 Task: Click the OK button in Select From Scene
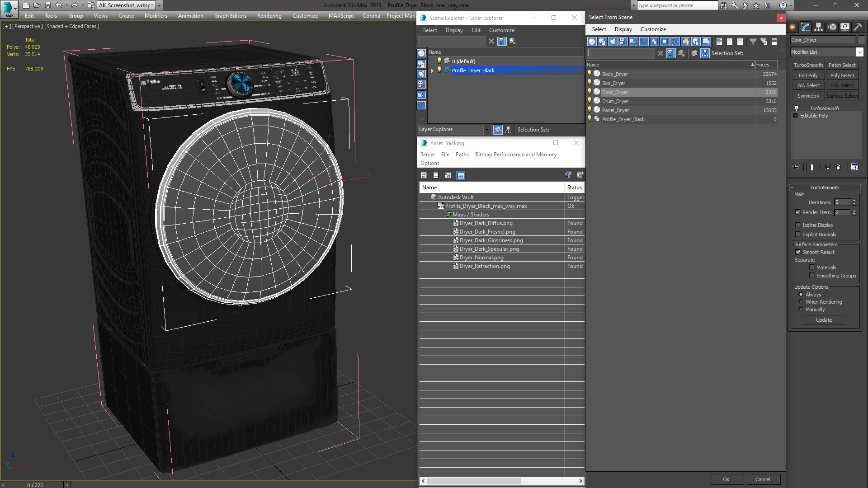(726, 479)
